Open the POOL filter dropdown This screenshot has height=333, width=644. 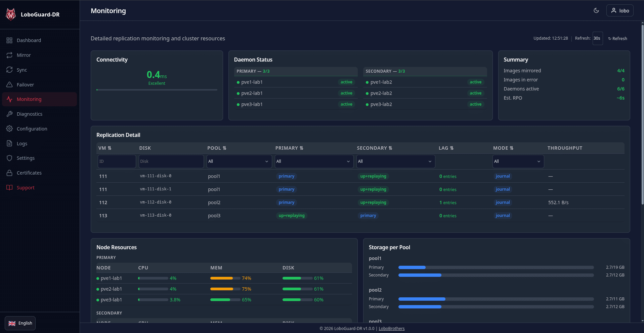coord(239,161)
